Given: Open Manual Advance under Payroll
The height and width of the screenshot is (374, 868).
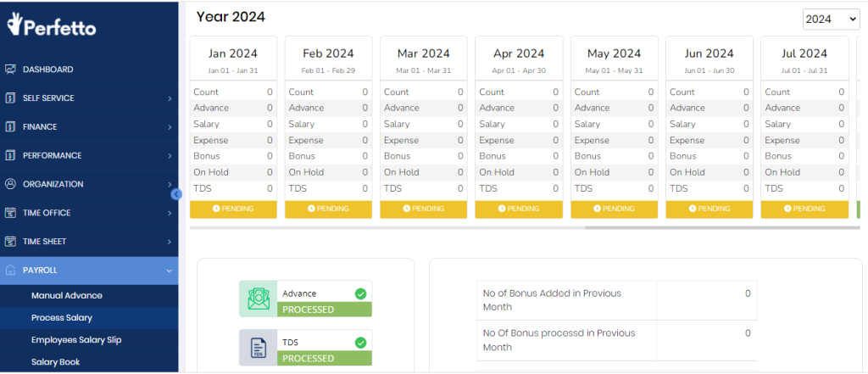Looking at the screenshot, I should [x=67, y=296].
